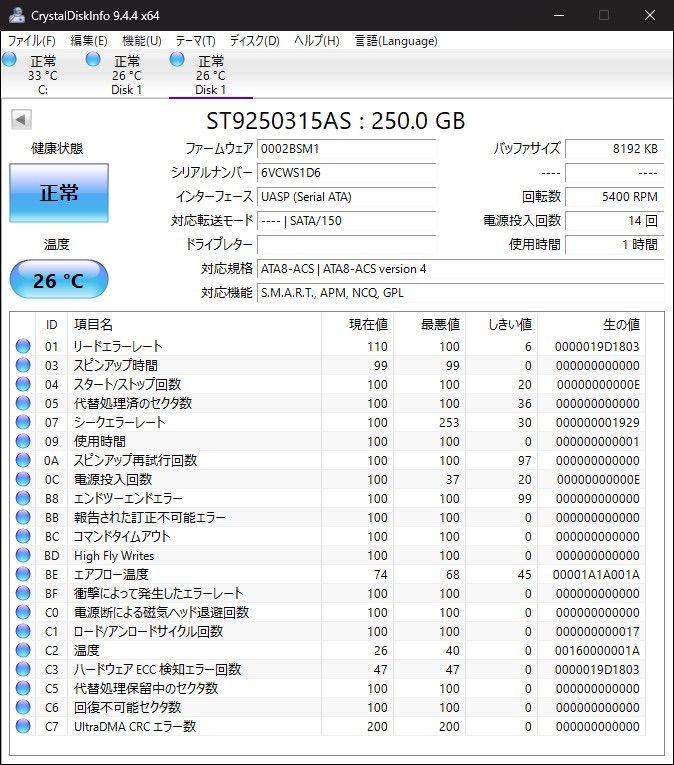
Task: Open the テーマ(T) menu
Action: coord(195,40)
